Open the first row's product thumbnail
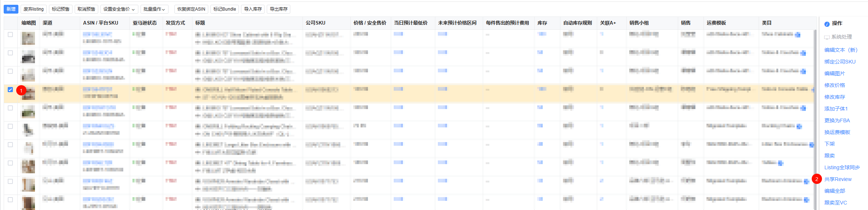Screen dimensions: 868x210 coord(28,38)
